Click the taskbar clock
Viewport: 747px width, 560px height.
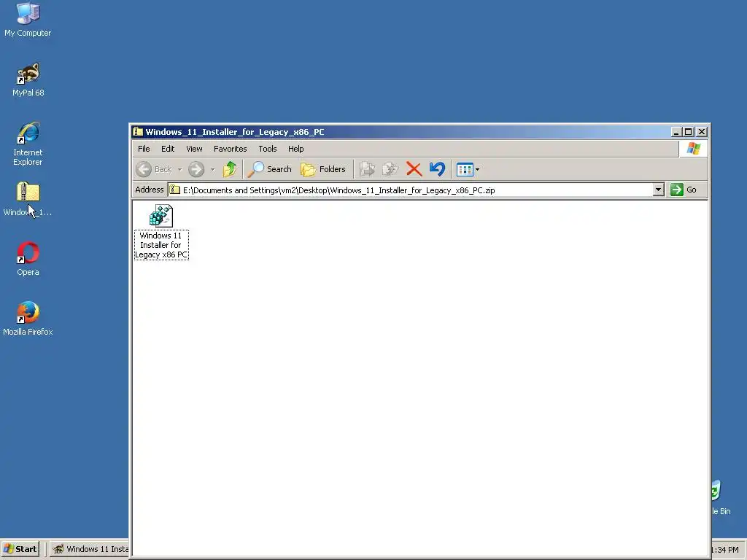tap(726, 550)
